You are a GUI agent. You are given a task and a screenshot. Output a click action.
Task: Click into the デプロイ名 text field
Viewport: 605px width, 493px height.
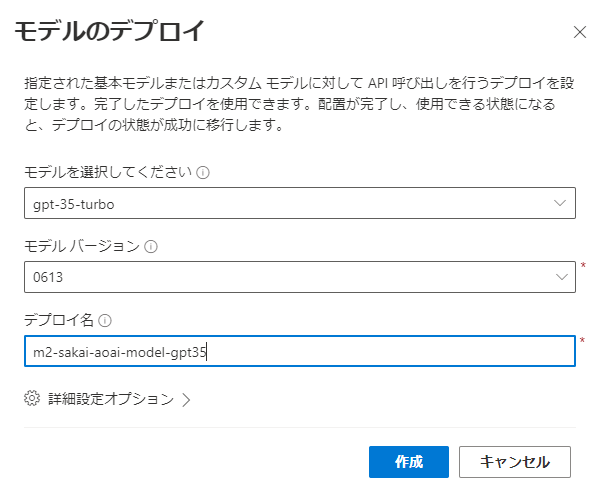pos(380,351)
